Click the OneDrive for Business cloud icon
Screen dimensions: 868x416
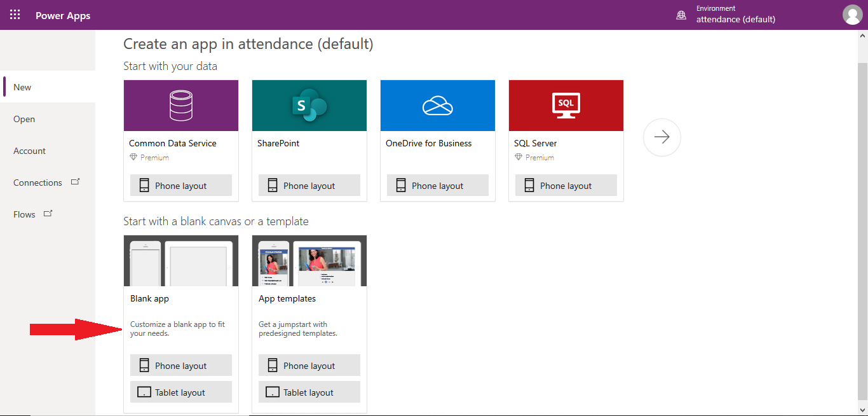pos(437,105)
